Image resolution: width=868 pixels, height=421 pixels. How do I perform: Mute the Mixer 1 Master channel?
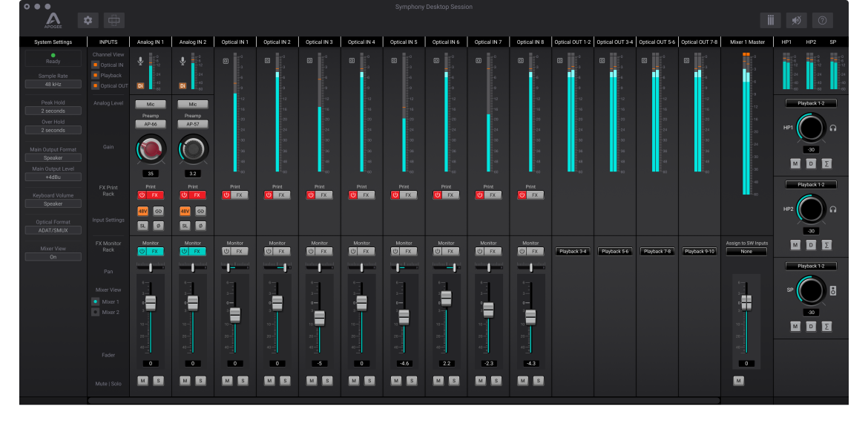738,381
